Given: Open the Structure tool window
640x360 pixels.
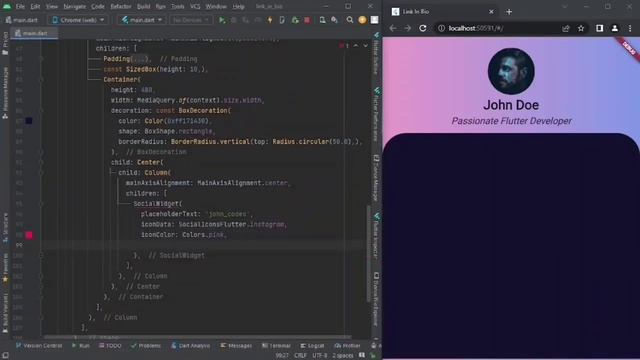Looking at the screenshot, I should click(5, 229).
